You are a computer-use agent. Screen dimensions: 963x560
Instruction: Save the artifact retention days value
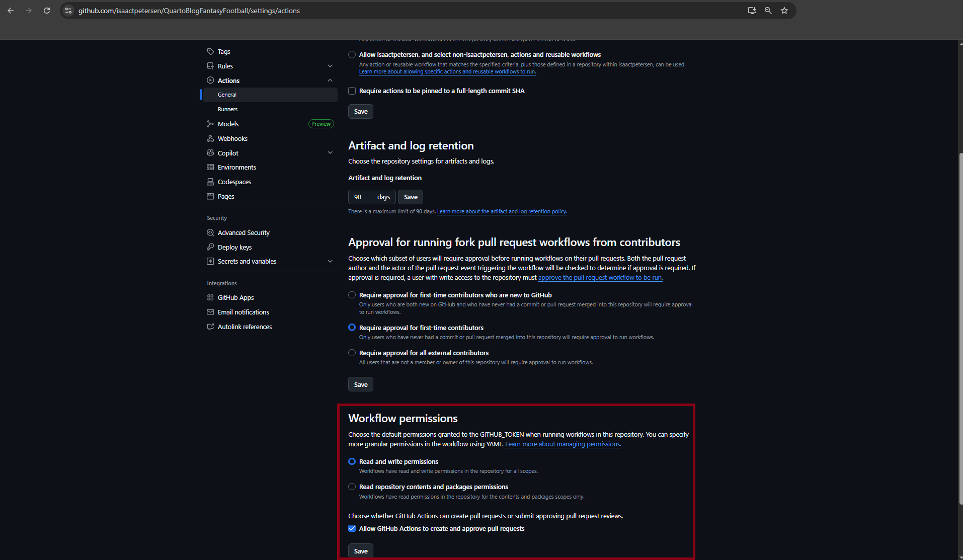411,197
